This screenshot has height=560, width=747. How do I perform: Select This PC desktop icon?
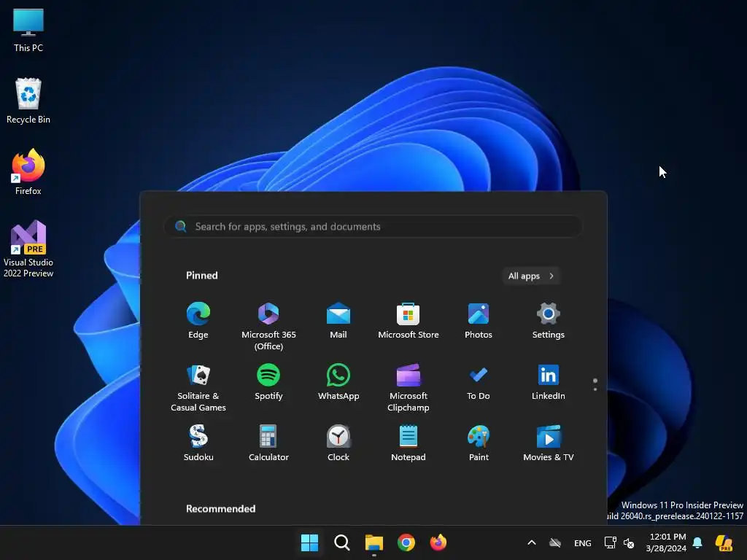point(28,29)
